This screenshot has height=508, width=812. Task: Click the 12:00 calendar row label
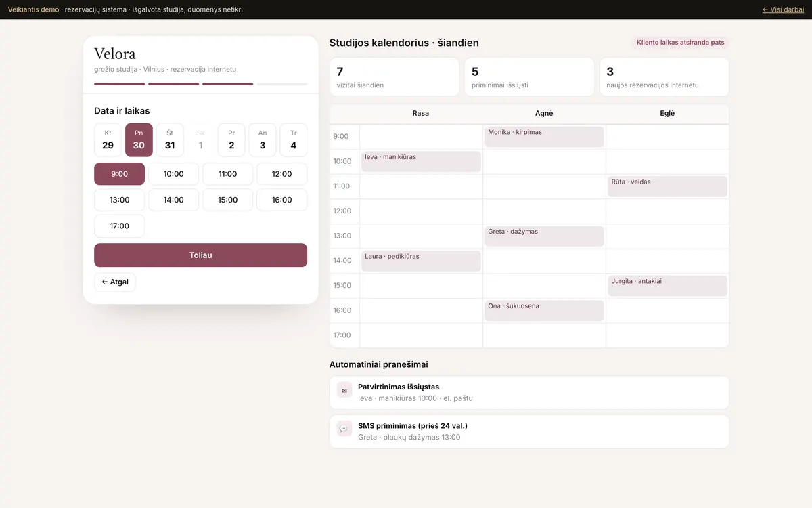click(x=341, y=211)
